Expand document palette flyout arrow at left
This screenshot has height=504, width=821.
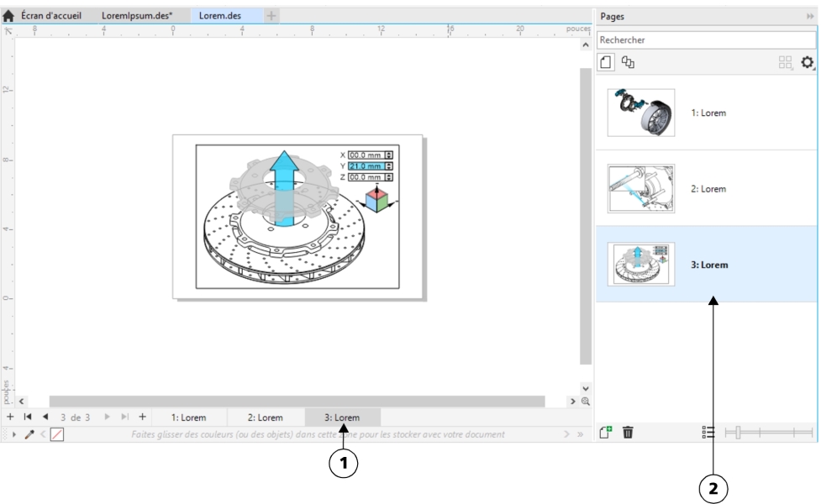13,433
